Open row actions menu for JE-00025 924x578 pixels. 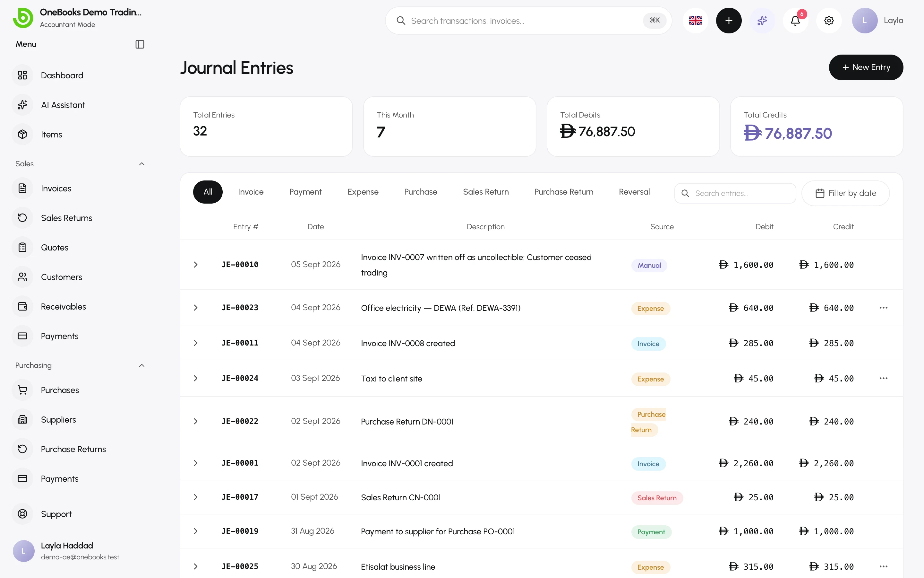[883, 566]
